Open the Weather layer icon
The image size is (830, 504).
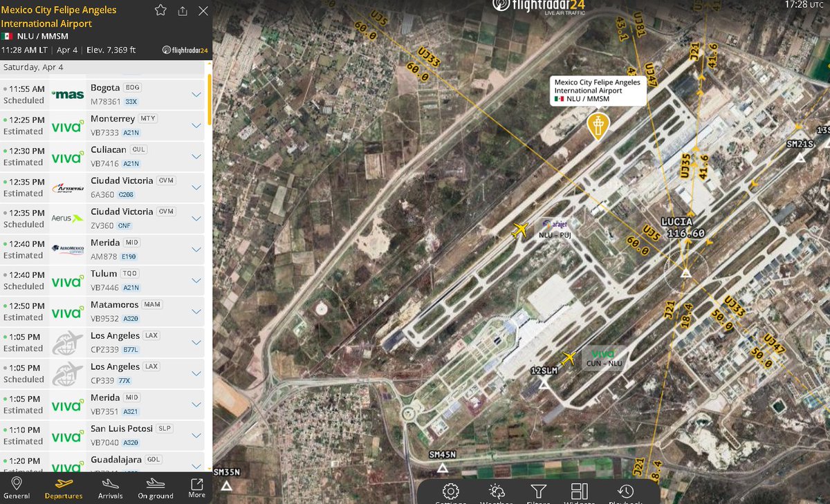pos(496,492)
